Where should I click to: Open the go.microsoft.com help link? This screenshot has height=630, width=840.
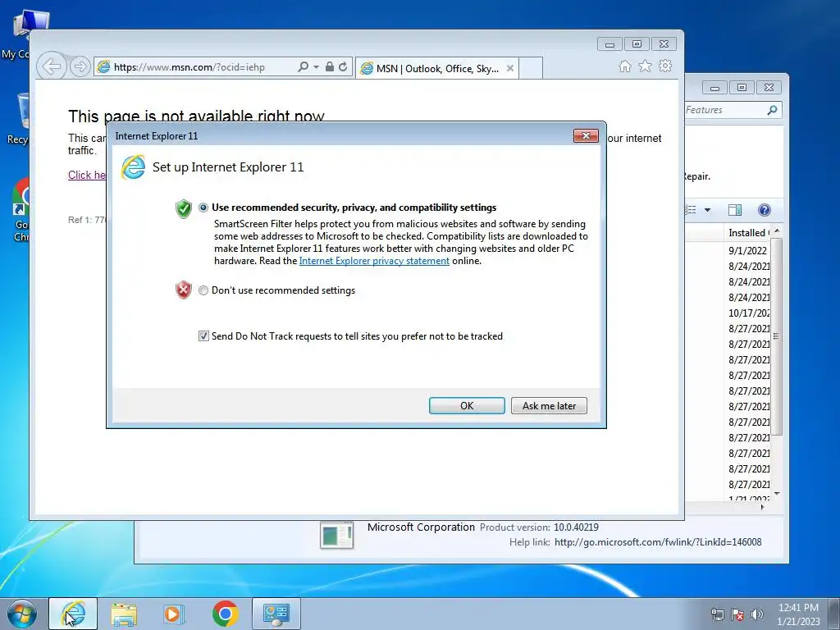658,542
